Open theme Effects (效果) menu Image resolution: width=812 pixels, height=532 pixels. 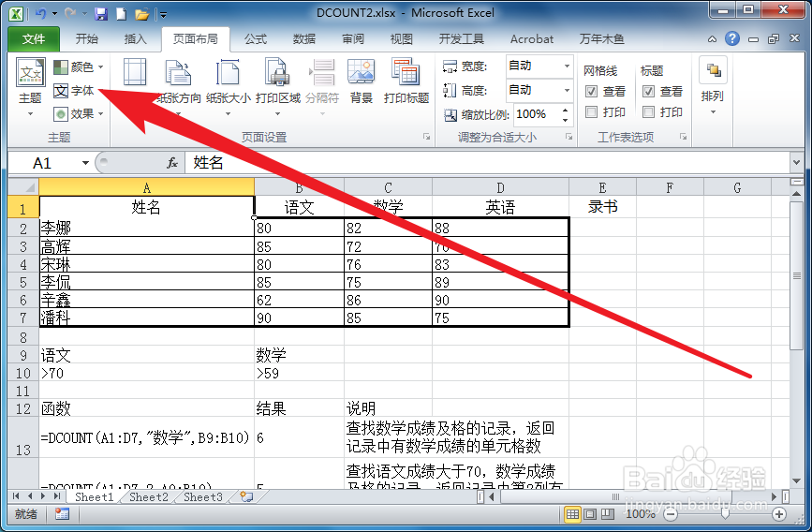click(x=78, y=114)
